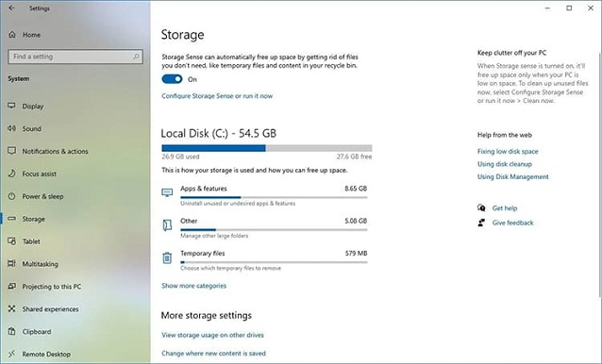Open the Temporary files usage bar
Screen dimensions: 602x364
274,262
